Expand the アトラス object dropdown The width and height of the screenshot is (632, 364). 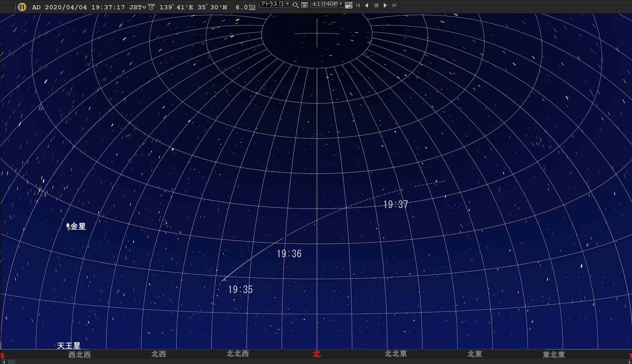(287, 4)
